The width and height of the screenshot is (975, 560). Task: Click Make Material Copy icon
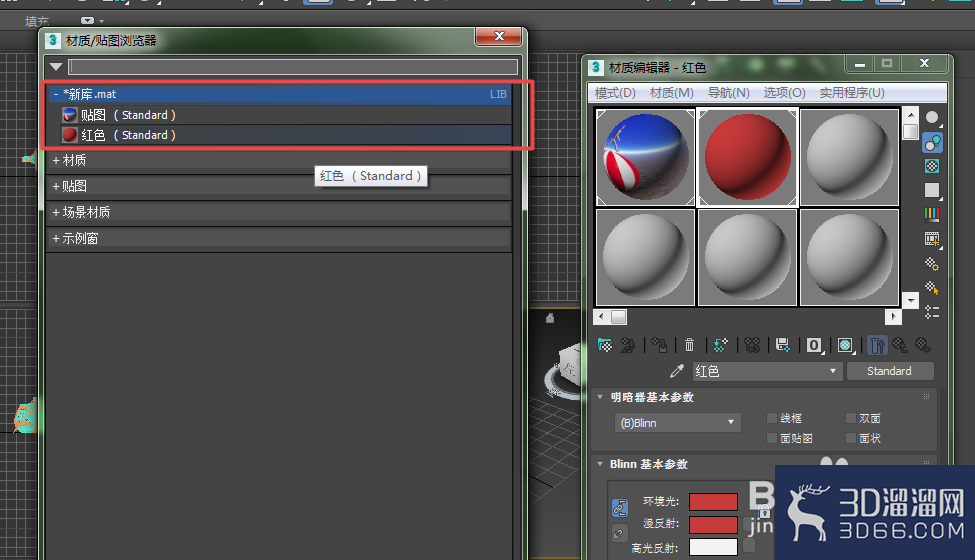(x=721, y=345)
